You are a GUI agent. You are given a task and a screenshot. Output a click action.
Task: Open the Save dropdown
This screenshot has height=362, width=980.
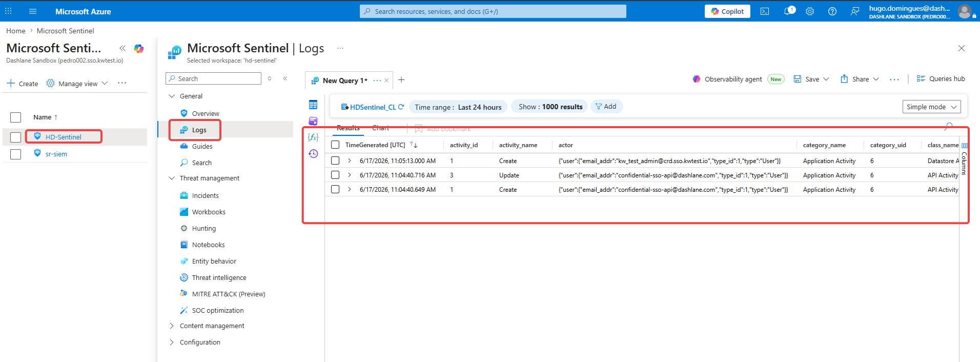(x=811, y=79)
